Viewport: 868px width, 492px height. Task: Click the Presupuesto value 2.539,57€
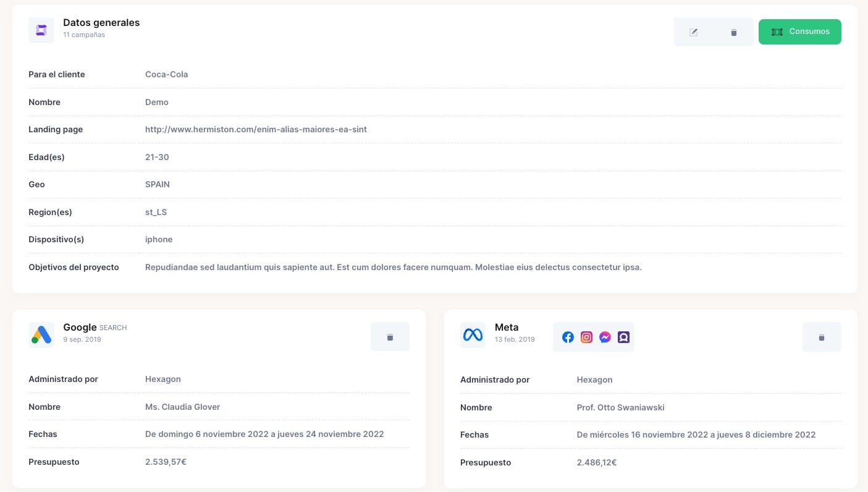[x=166, y=462]
